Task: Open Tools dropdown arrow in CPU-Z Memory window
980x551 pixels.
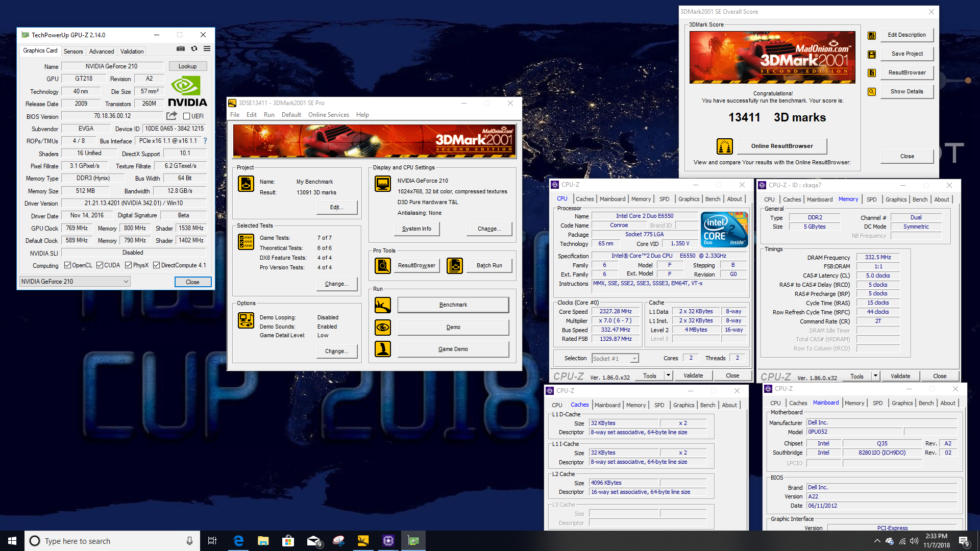Action: pos(875,376)
